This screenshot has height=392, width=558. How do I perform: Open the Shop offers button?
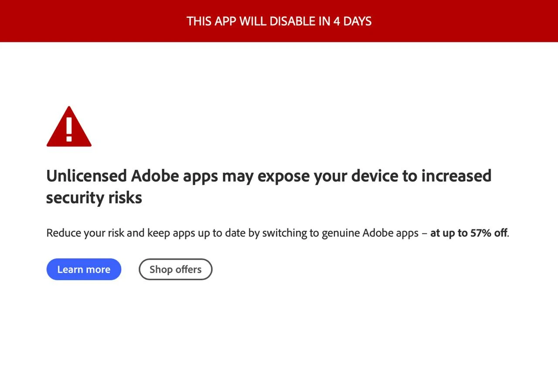176,269
